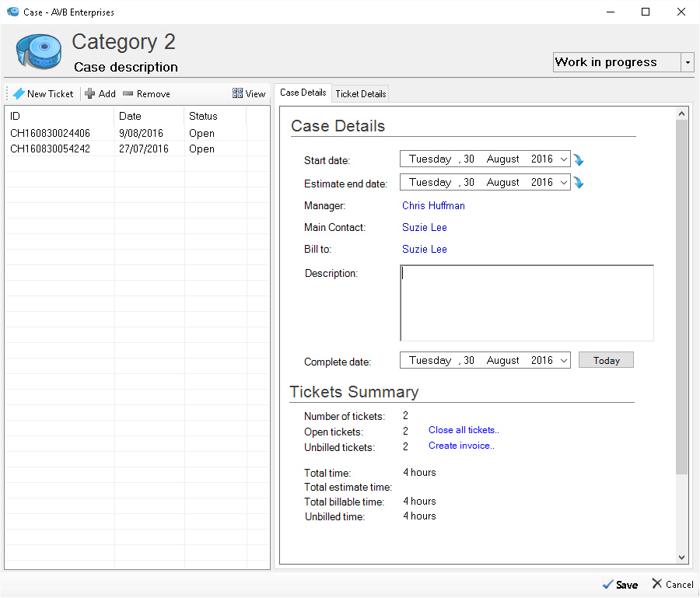Viewport: 700px width, 598px height.
Task: Click the New Ticket toolbar icon
Action: click(x=19, y=93)
